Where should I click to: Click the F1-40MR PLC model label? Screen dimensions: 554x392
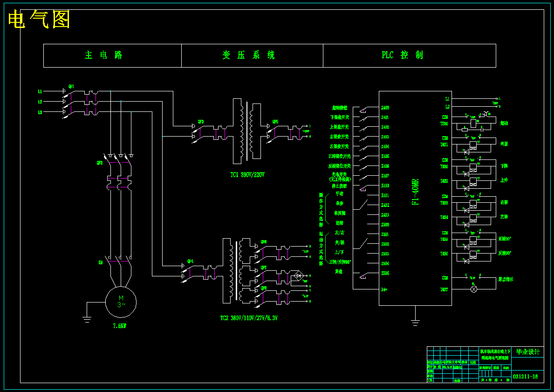(416, 192)
